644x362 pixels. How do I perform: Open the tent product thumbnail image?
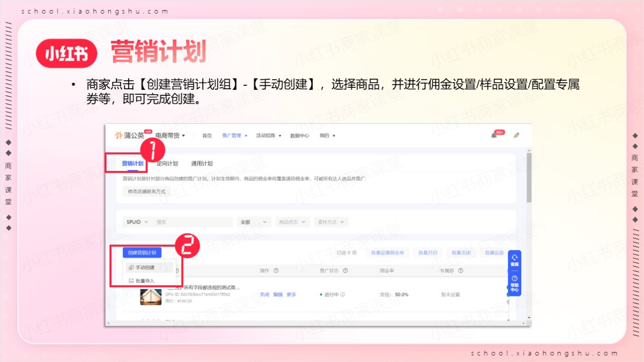coord(151,296)
